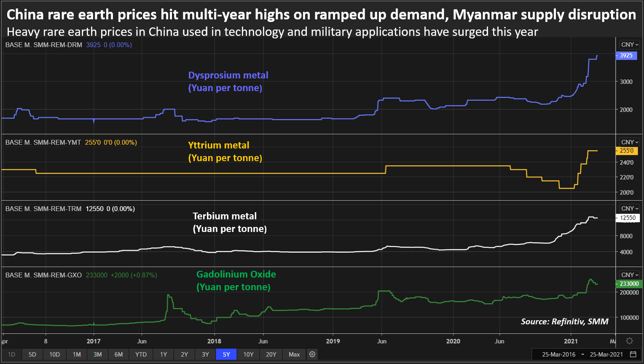Image resolution: width=644 pixels, height=364 pixels.
Task: Click the 2020 label on time axis
Action: click(x=453, y=341)
